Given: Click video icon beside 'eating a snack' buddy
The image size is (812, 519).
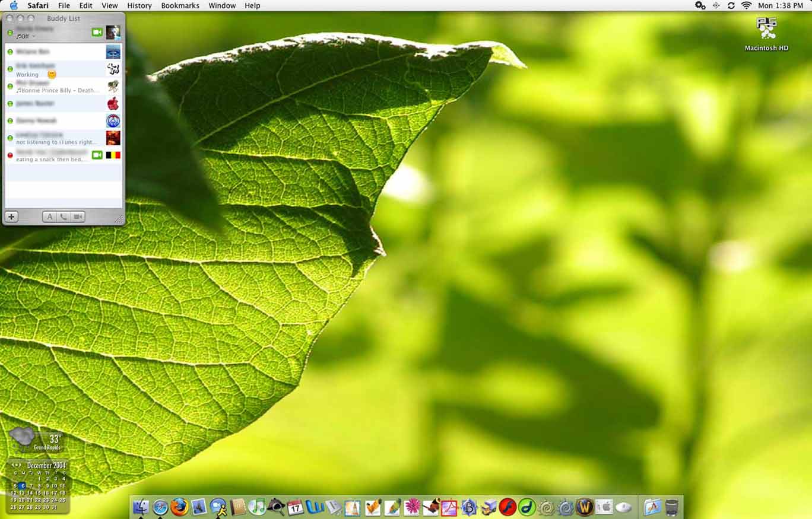Looking at the screenshot, I should click(97, 155).
